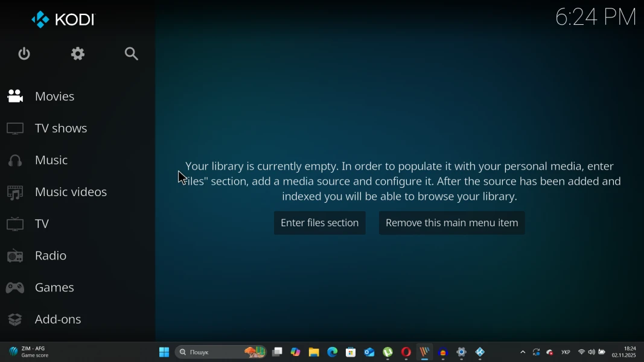Expand the system tray hidden icons chevron

(523, 352)
